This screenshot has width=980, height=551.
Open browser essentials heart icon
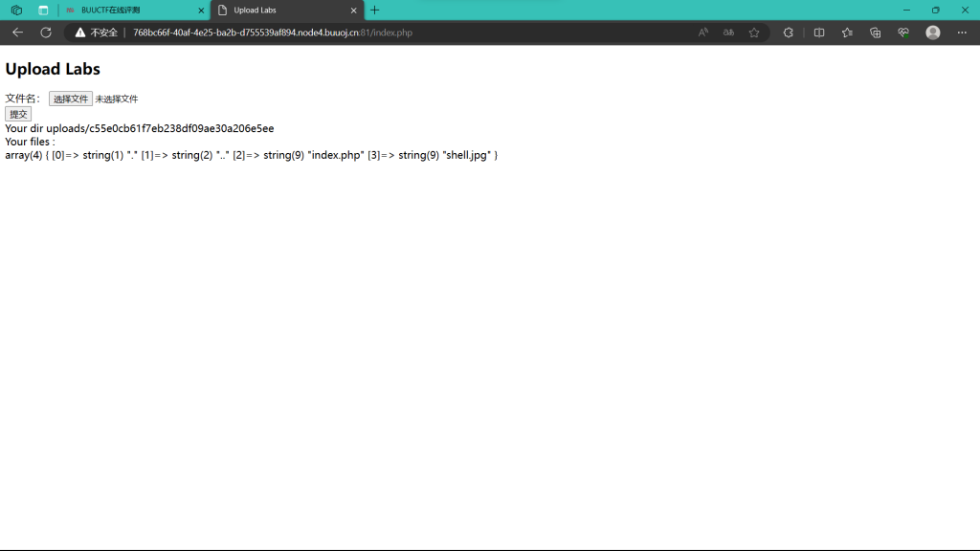coord(903,33)
